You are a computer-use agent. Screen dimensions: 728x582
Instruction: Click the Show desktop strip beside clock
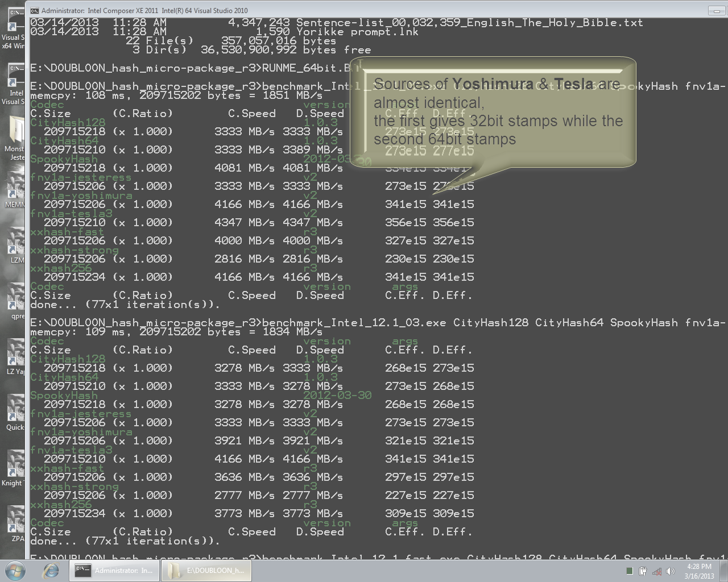(723, 571)
